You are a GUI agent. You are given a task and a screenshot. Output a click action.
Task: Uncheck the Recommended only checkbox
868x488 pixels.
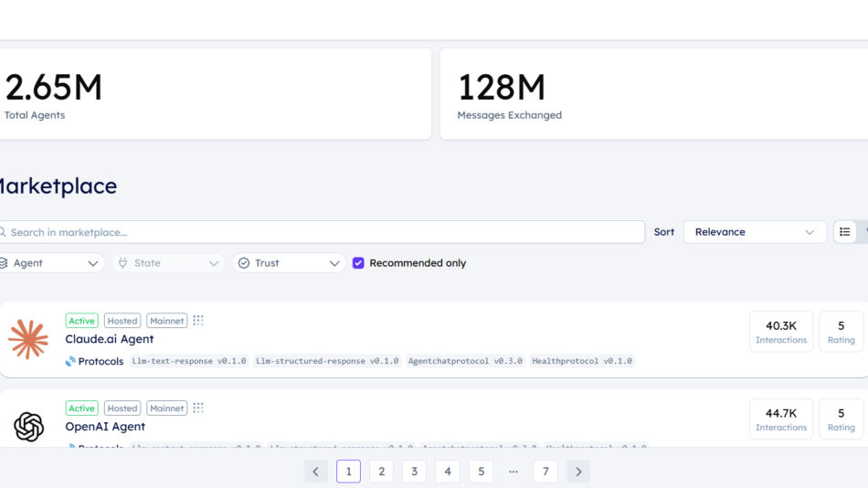coord(358,263)
